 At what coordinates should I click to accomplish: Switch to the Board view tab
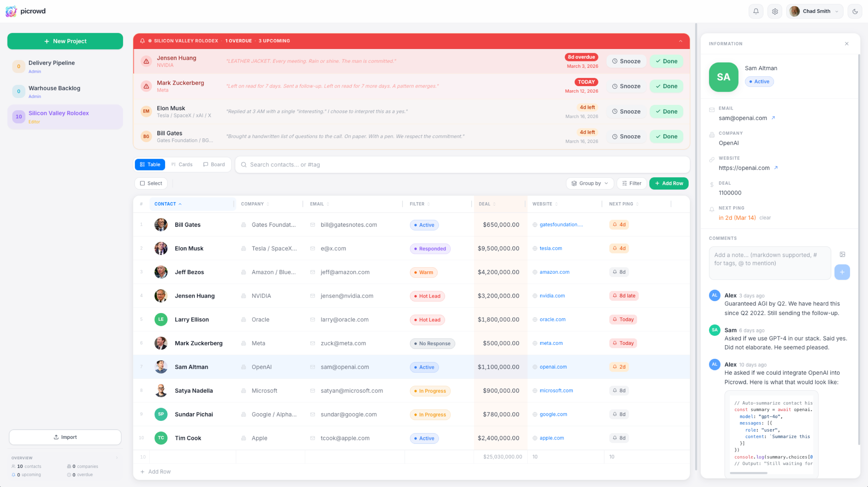click(214, 164)
